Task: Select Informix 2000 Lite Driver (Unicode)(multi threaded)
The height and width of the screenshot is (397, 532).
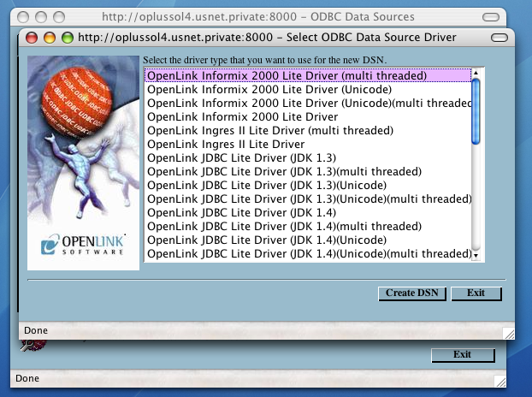Action: (308, 103)
